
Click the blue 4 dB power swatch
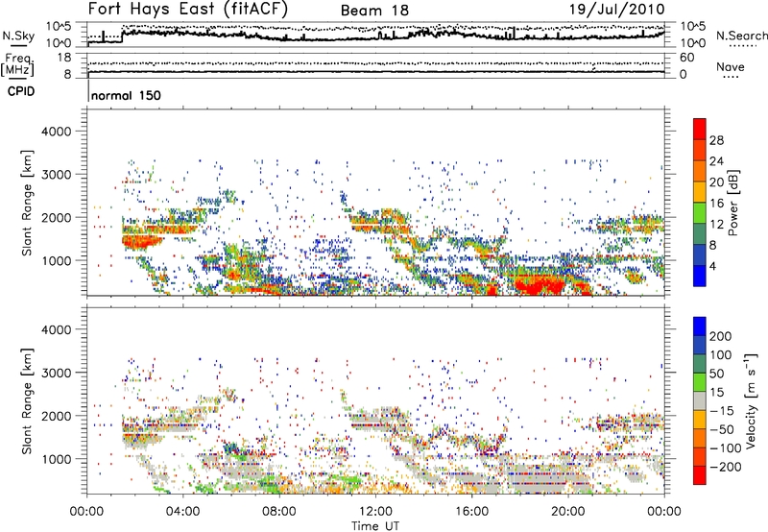(x=700, y=276)
